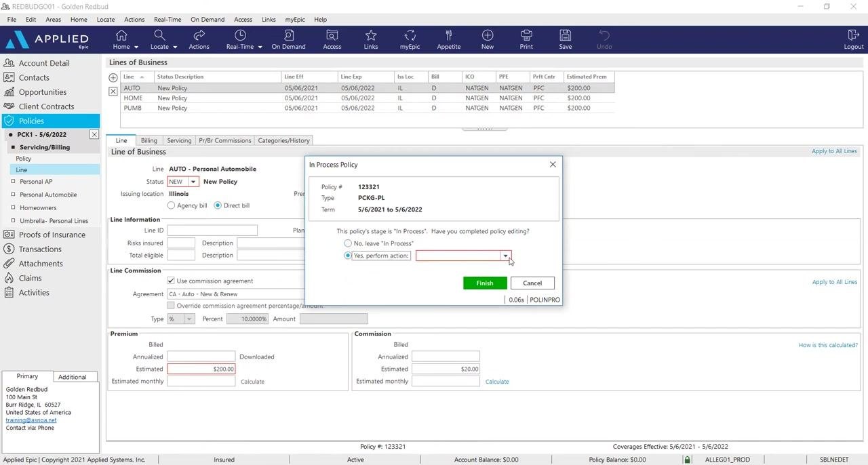Select Homeowners tree item
The width and height of the screenshot is (868, 465).
[x=38, y=208]
